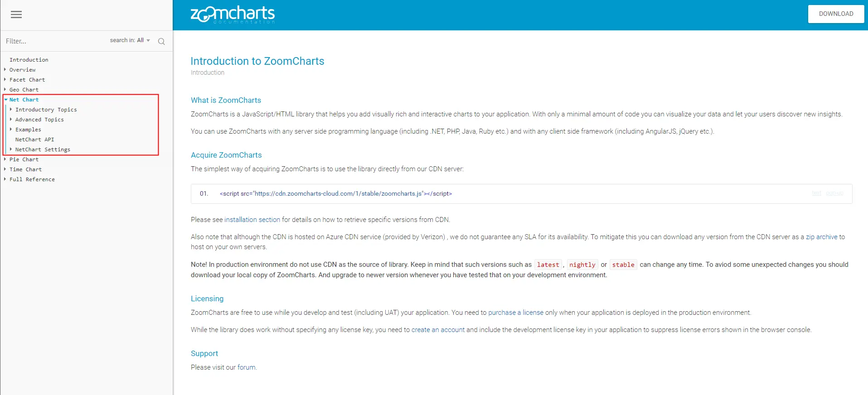Click the faint 'text' link in code box

816,193
